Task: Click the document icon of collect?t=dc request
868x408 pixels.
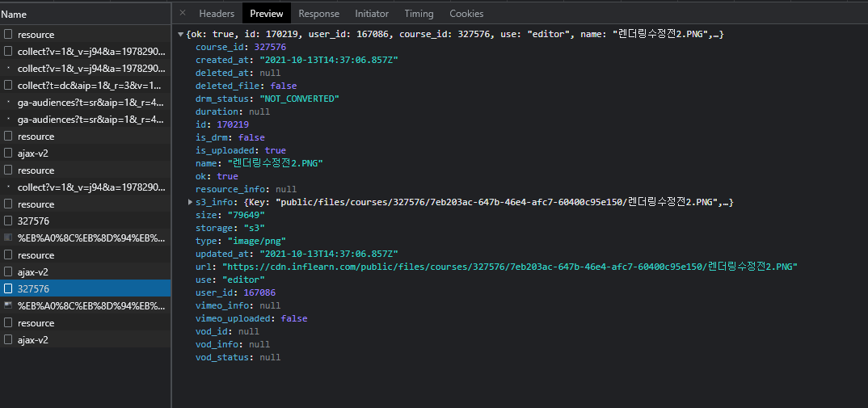Action: coord(8,86)
